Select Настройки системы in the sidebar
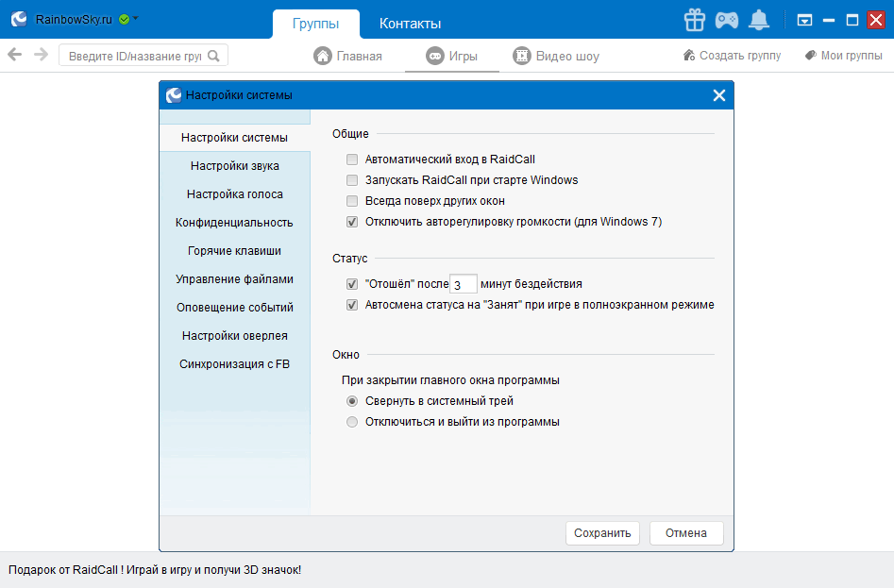 [234, 137]
